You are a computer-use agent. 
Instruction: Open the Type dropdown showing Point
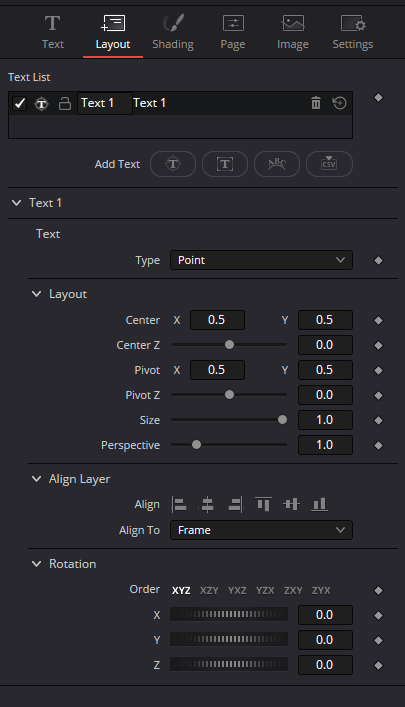(261, 260)
